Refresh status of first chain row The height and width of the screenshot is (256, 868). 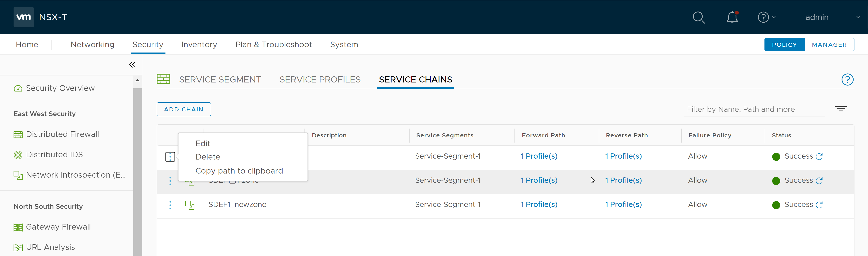(819, 156)
